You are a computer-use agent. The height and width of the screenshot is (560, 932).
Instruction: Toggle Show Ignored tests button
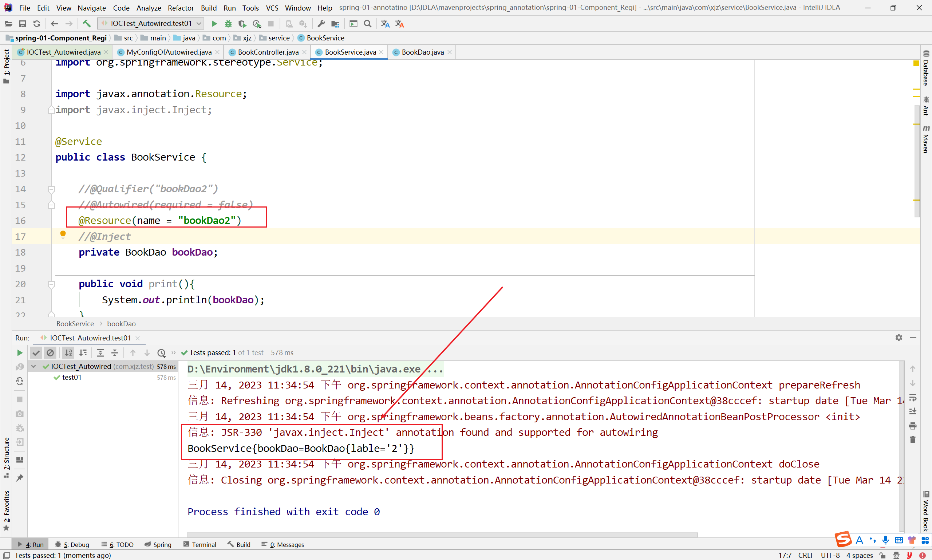click(50, 353)
